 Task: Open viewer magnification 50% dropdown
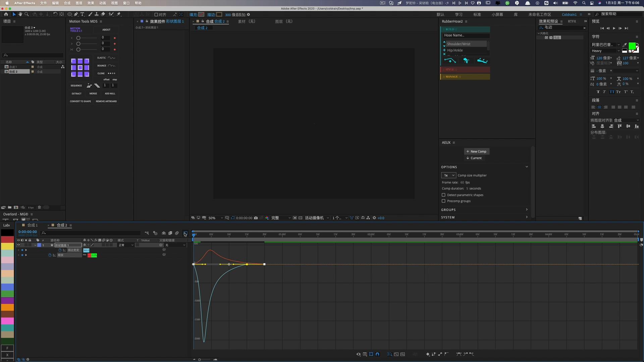(x=215, y=218)
